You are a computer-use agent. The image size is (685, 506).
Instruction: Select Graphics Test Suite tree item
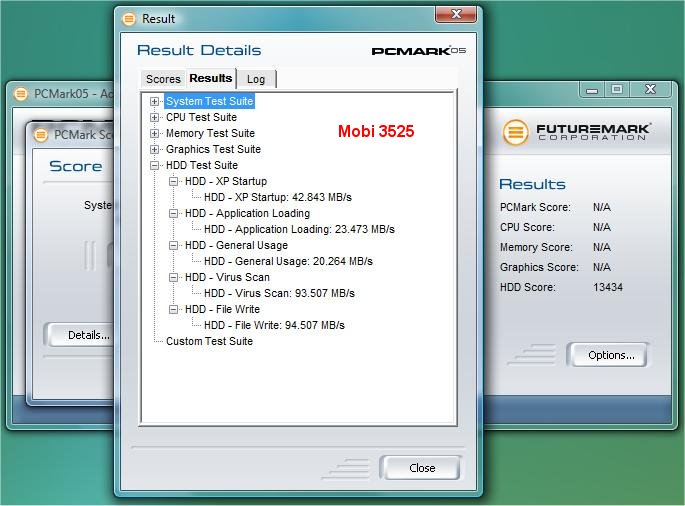tap(213, 149)
